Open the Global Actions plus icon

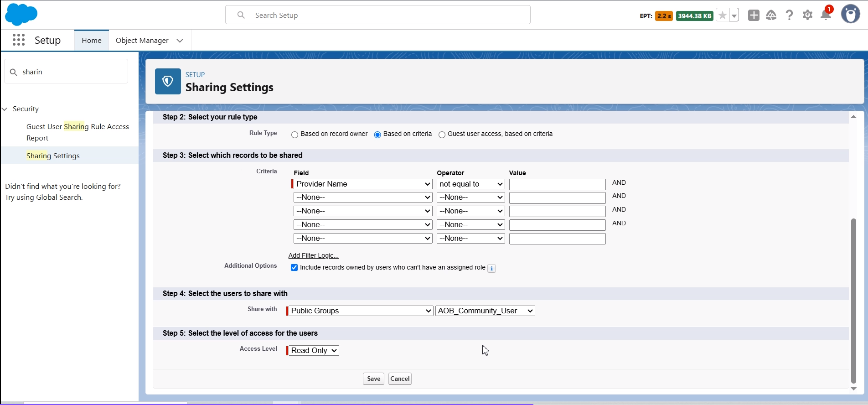pos(754,16)
